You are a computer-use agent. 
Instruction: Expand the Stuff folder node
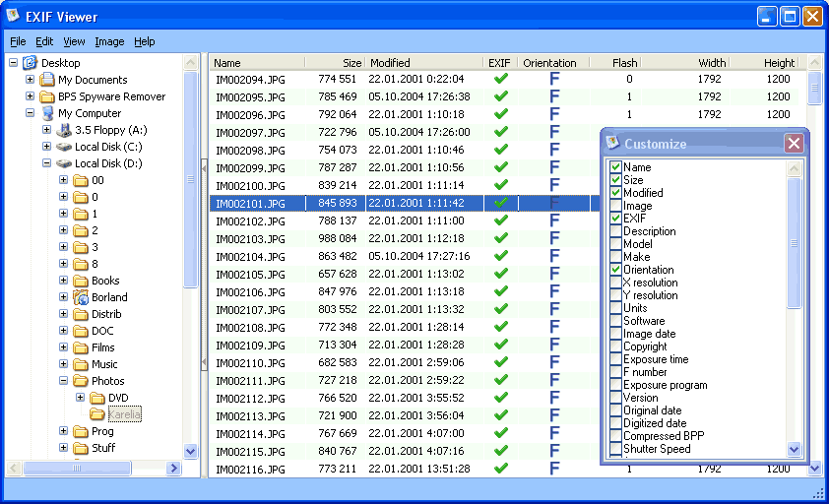click(63, 448)
